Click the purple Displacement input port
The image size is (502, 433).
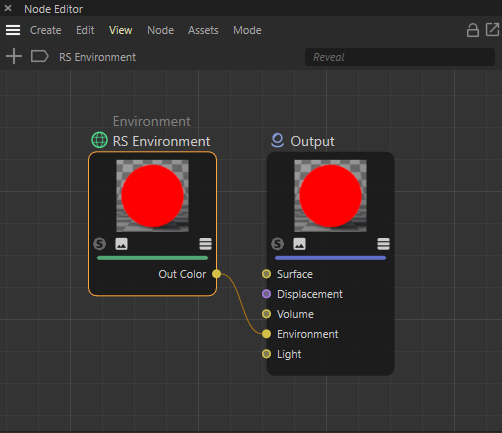(266, 294)
